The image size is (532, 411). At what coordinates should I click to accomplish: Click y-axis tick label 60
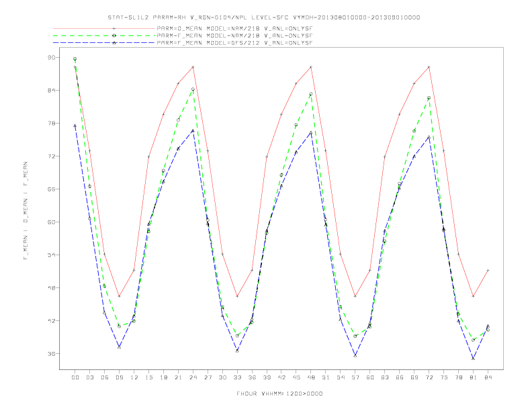click(x=51, y=222)
